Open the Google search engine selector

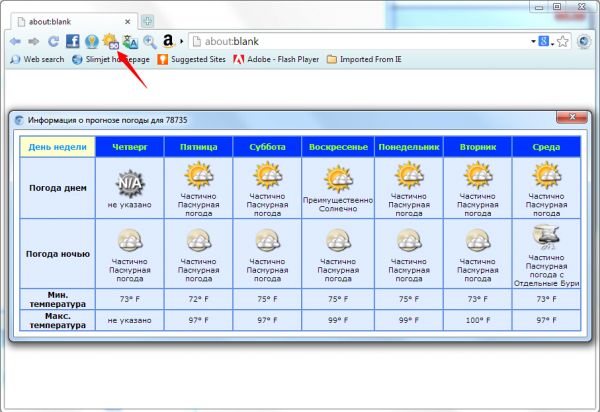547,41
